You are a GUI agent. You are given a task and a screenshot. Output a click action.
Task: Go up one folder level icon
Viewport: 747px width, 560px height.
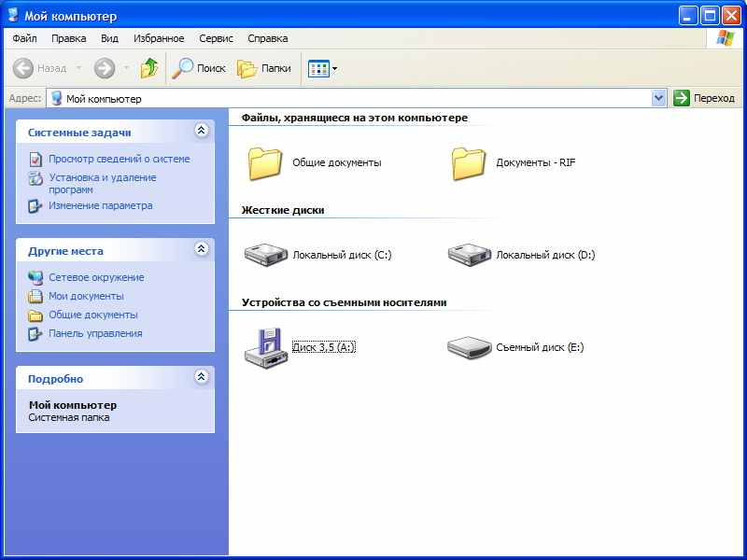149,68
